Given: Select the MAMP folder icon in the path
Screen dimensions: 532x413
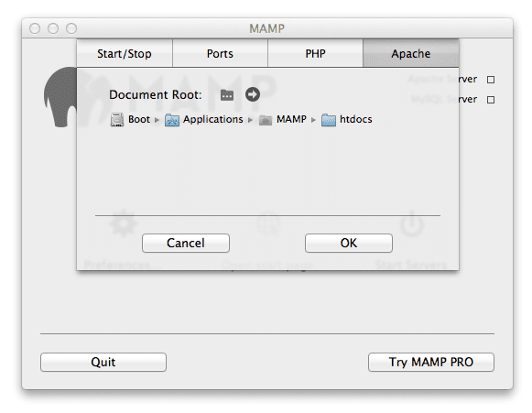Looking at the screenshot, I should (x=266, y=120).
